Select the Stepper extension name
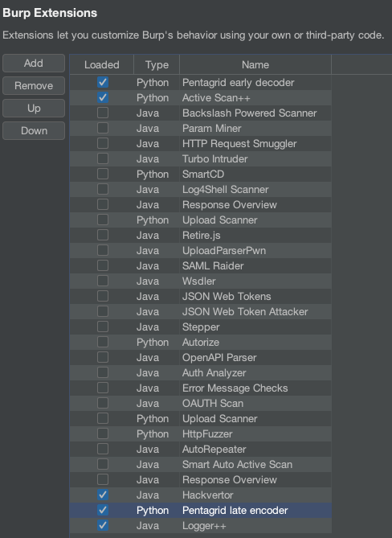Viewport: 392px width, 538px height. click(x=201, y=326)
